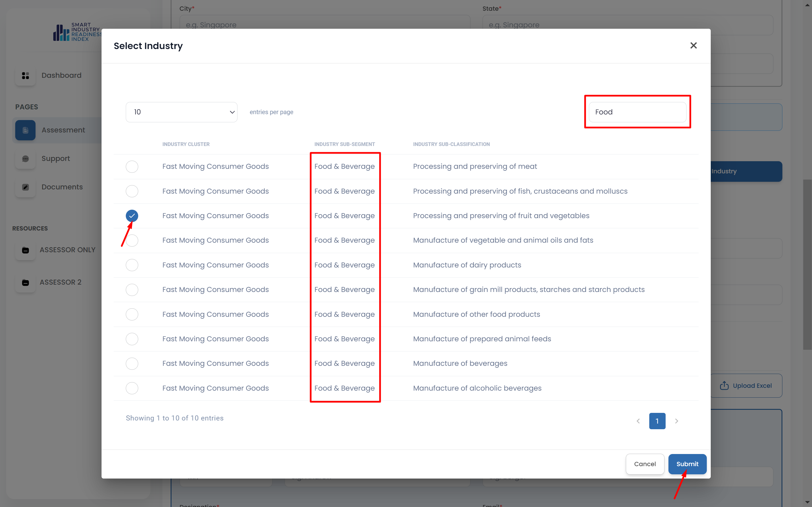Open the ASSESSOR ONLY folder icon
This screenshot has height=507, width=812.
tap(25, 250)
